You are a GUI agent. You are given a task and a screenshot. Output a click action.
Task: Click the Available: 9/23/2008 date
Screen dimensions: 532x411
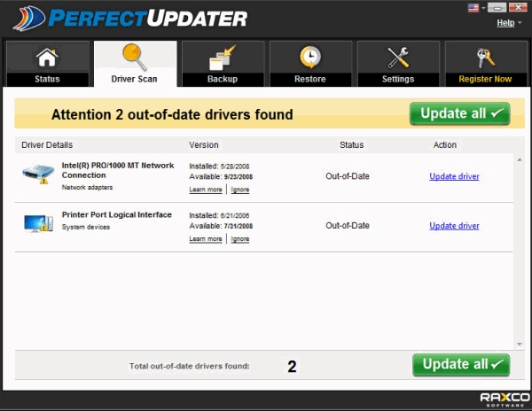(x=221, y=177)
